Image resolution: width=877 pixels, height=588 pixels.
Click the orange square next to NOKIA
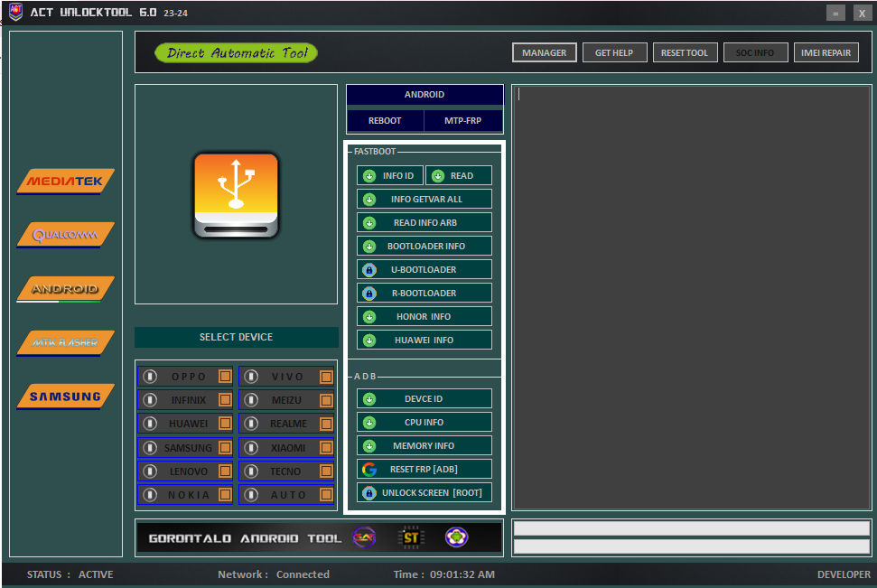(x=225, y=495)
